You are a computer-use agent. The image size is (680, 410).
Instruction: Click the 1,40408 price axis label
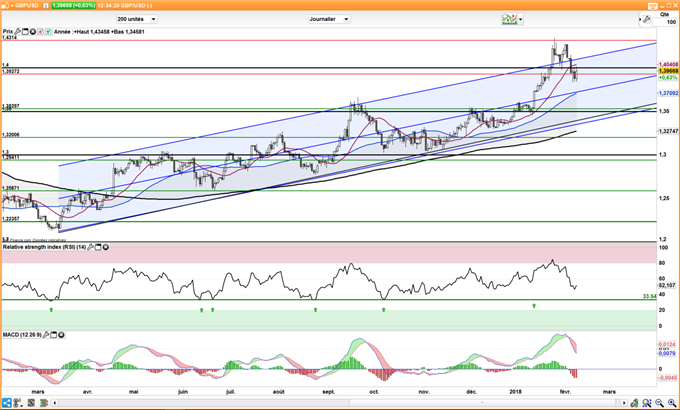[668, 64]
